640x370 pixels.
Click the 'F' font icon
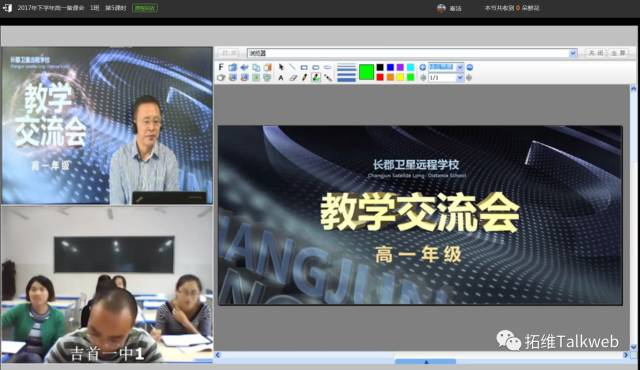click(221, 67)
